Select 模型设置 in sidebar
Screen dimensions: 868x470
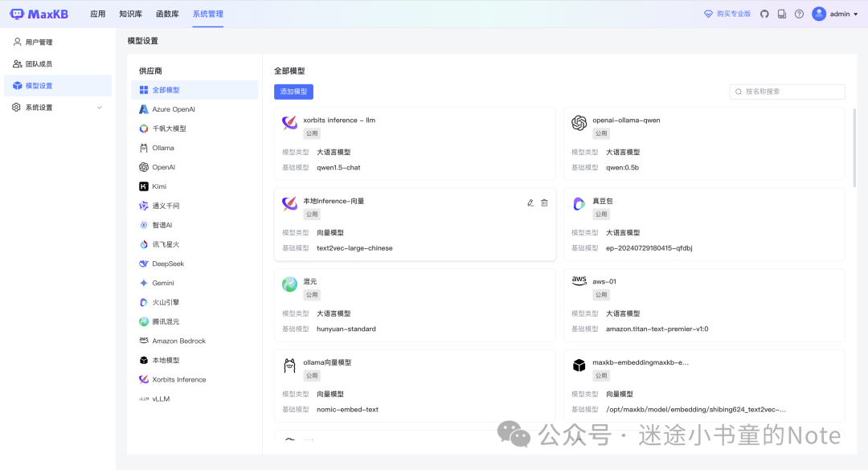58,86
